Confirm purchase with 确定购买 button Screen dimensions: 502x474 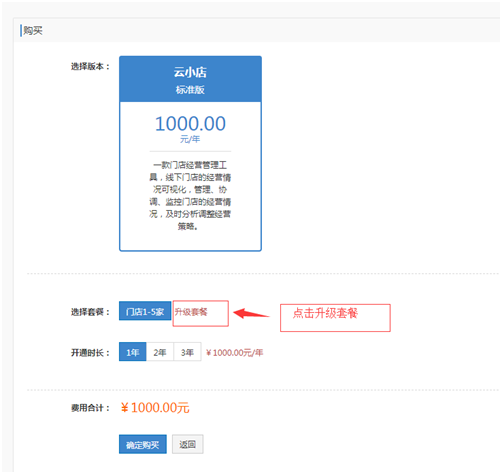pyautogui.click(x=143, y=444)
